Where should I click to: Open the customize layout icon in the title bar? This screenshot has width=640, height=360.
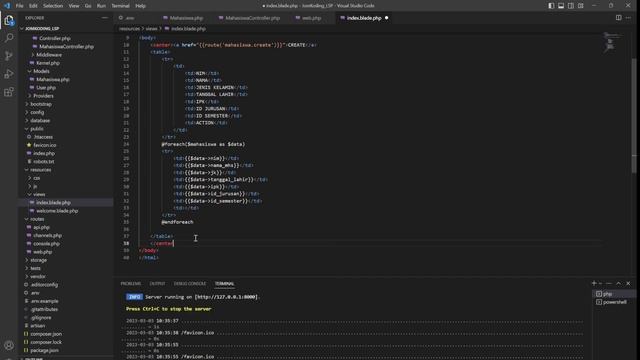tap(580, 6)
